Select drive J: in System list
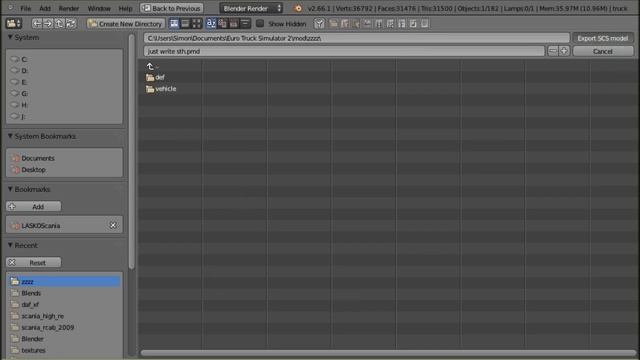This screenshot has width=640, height=360. [x=64, y=116]
